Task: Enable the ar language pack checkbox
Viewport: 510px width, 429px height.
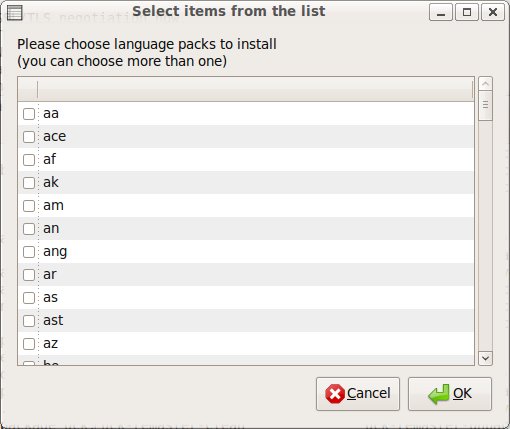Action: coord(29,275)
